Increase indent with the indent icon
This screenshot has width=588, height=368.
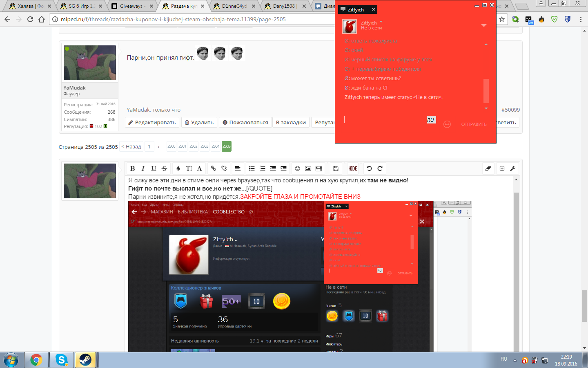(x=283, y=168)
